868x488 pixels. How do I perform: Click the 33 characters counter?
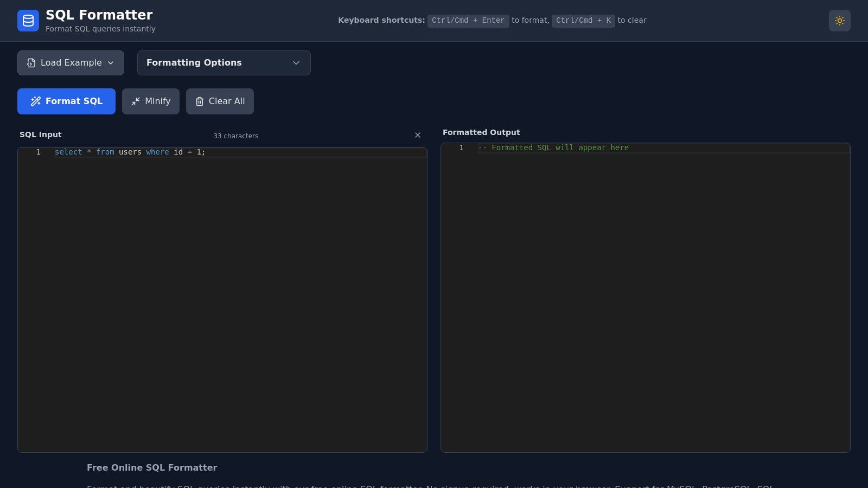[x=235, y=136]
